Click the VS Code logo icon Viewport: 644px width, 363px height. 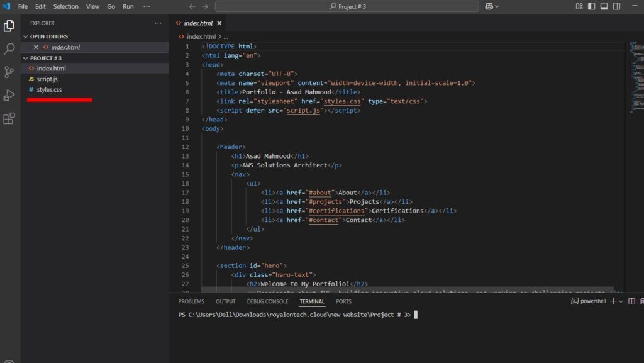tap(6, 6)
